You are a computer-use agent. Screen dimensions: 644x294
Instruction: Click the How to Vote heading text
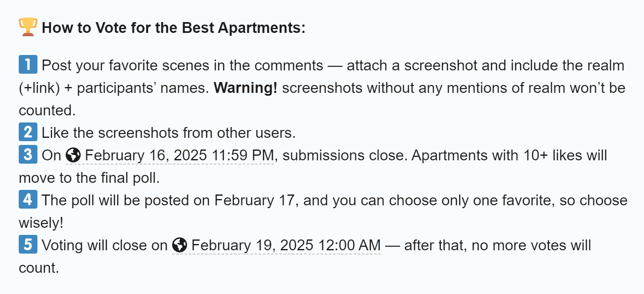174,28
